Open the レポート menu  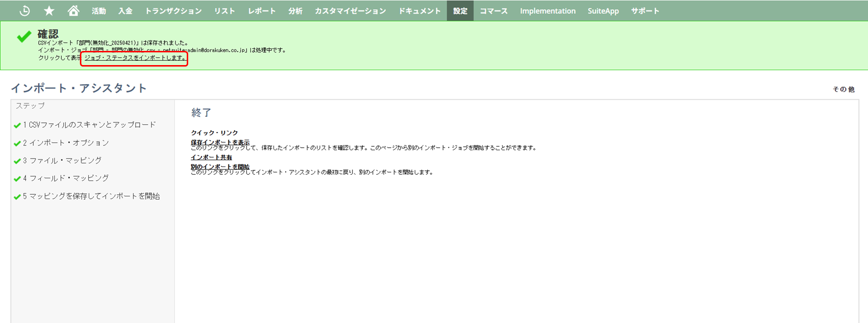click(x=262, y=11)
